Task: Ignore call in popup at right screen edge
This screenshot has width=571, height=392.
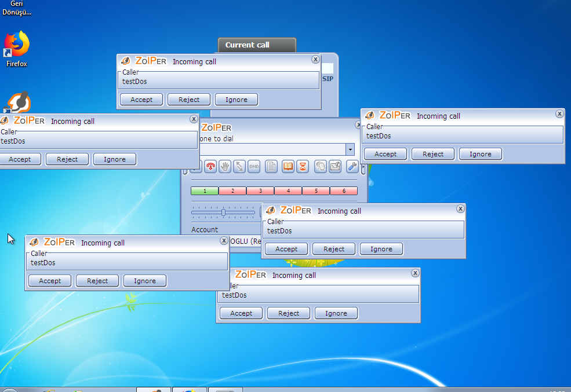Action: (x=481, y=154)
